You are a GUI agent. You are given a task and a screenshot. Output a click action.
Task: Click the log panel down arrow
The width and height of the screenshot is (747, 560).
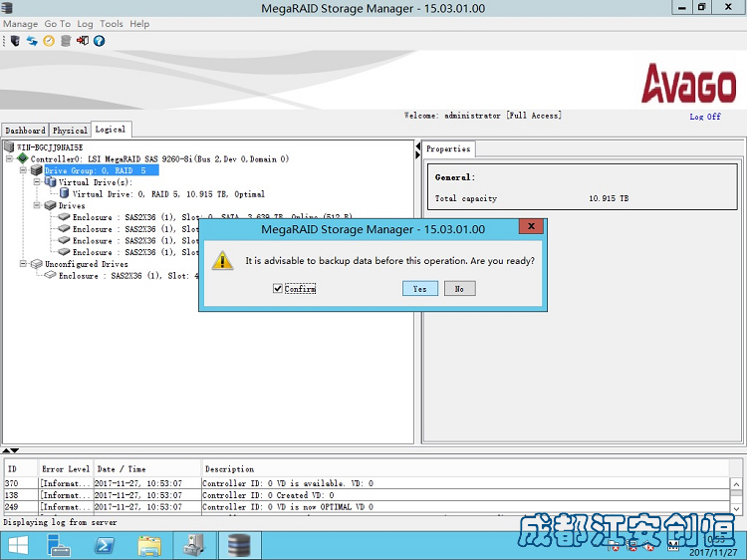click(15, 450)
